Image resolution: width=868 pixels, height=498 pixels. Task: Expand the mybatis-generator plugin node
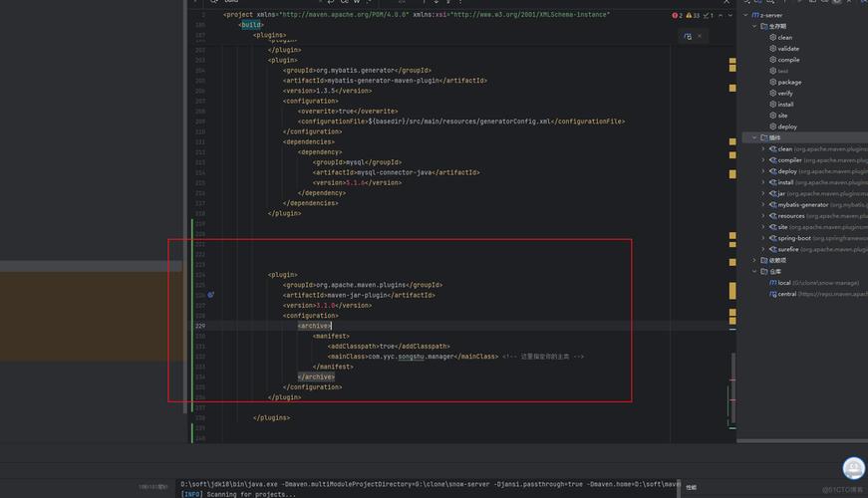point(763,204)
